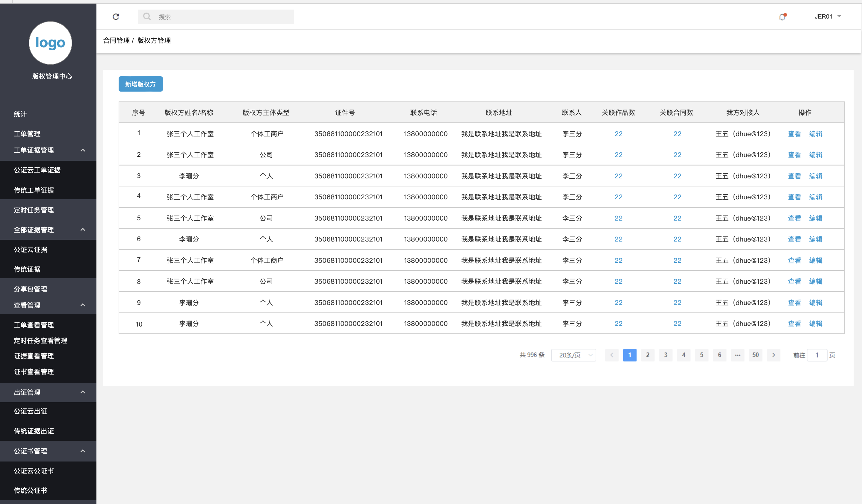Screen dimensions: 862x504
Task: Open 关联作品数 value 22 in row 2
Action: pyautogui.click(x=618, y=155)
